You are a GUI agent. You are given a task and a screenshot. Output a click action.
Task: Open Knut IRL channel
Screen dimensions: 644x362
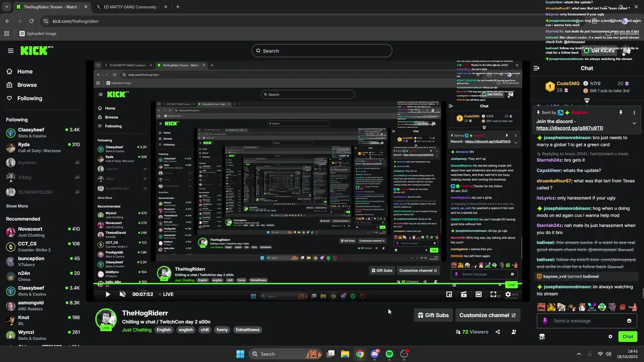tap(43, 320)
